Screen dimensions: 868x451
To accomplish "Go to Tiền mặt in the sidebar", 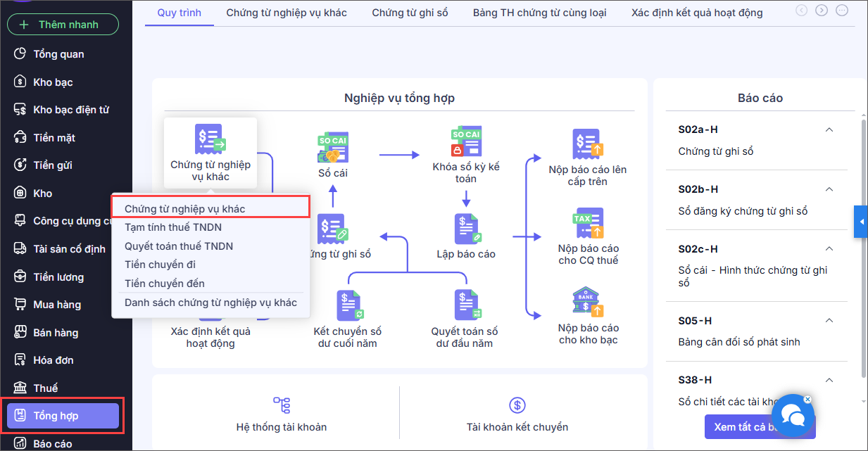I will [54, 138].
